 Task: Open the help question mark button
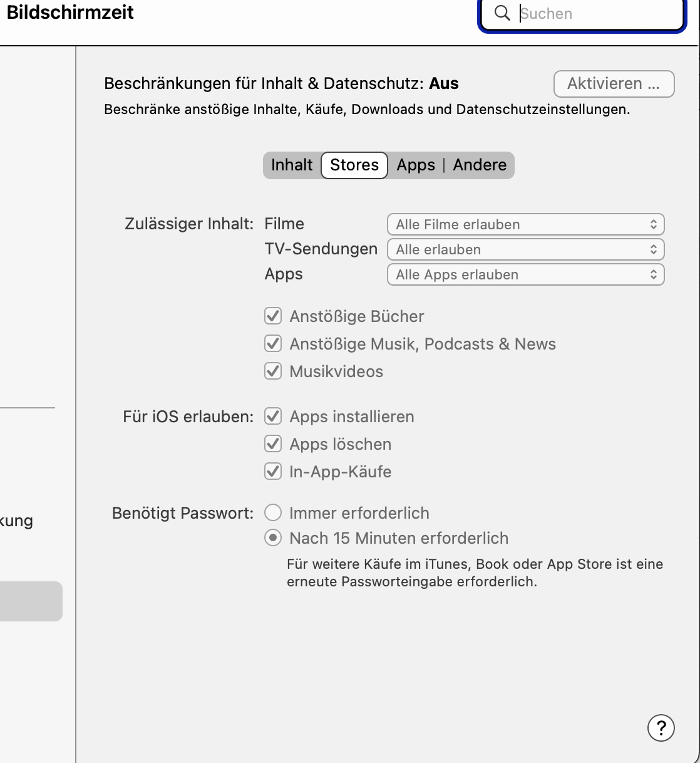tap(661, 728)
